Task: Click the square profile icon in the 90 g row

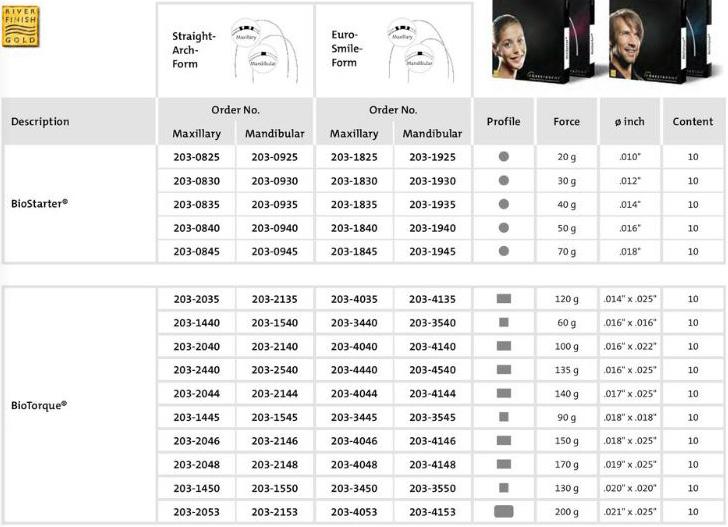Action: [504, 417]
